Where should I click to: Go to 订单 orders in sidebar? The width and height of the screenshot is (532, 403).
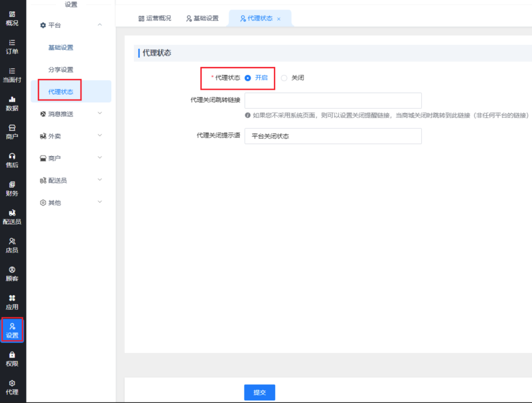click(12, 47)
